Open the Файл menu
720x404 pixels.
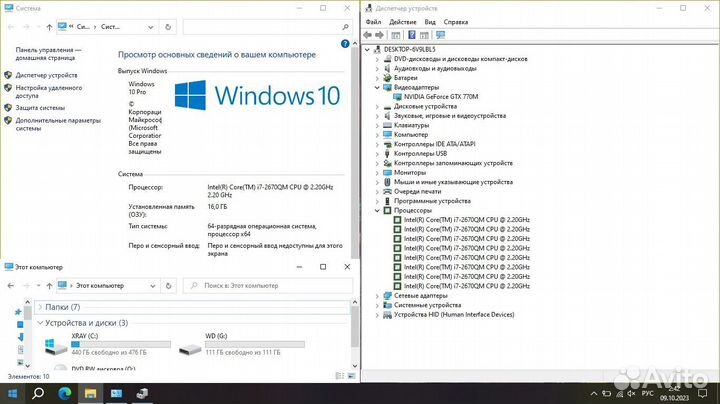tap(373, 22)
